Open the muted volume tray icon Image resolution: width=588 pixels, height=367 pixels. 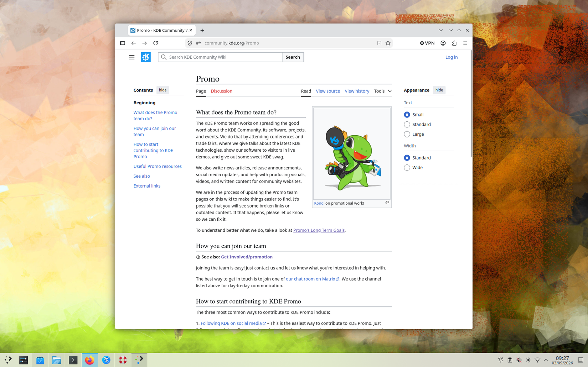point(519,360)
